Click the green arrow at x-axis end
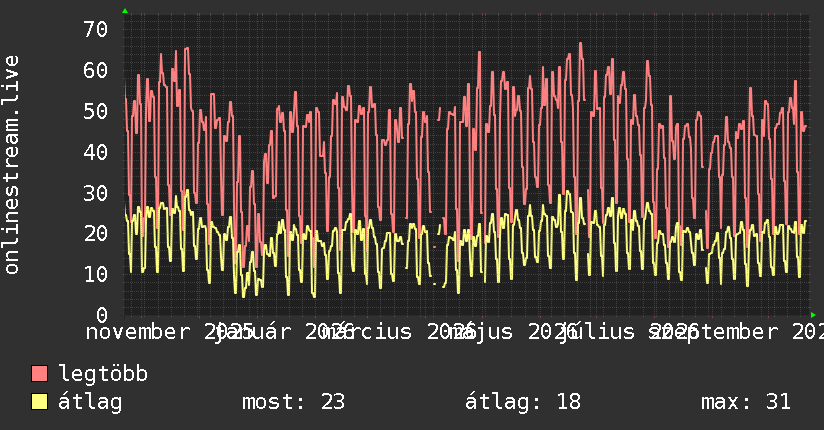The height and width of the screenshot is (430, 824). pyautogui.click(x=813, y=315)
